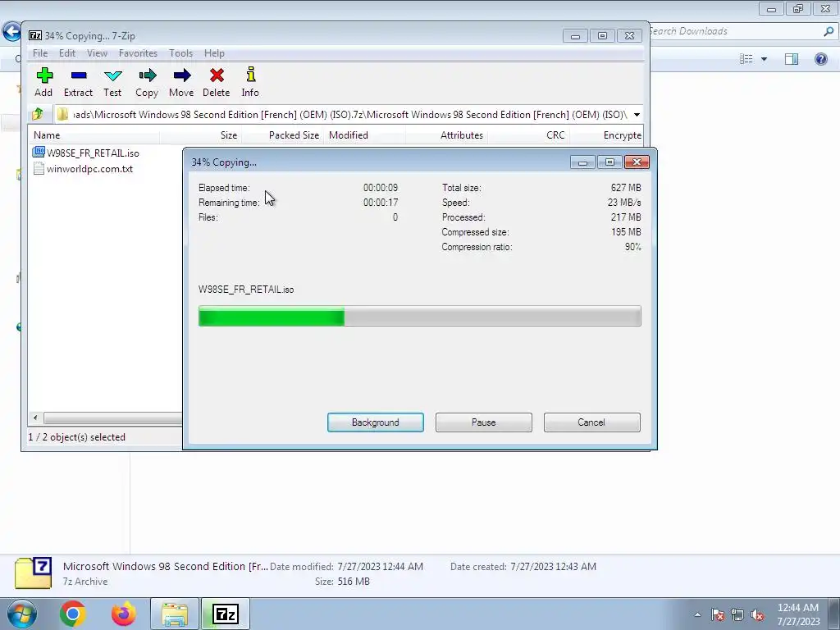Click the Explorer back button
Image resolution: width=840 pixels, height=630 pixels.
pos(11,31)
